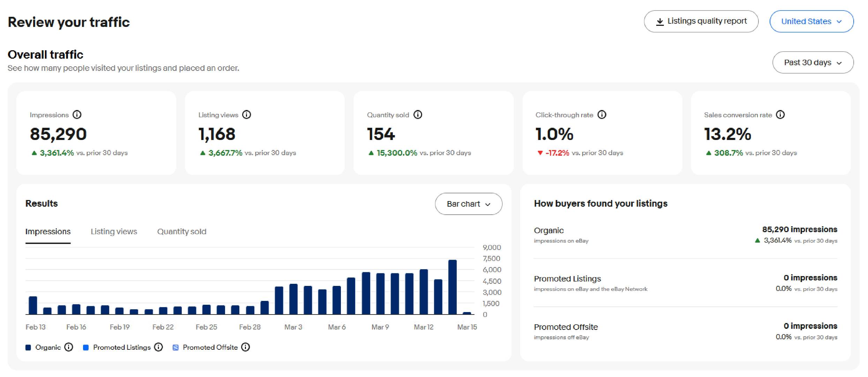Screen dimensions: 868x377
Task: Download the Listings quality report
Action: coord(701,21)
